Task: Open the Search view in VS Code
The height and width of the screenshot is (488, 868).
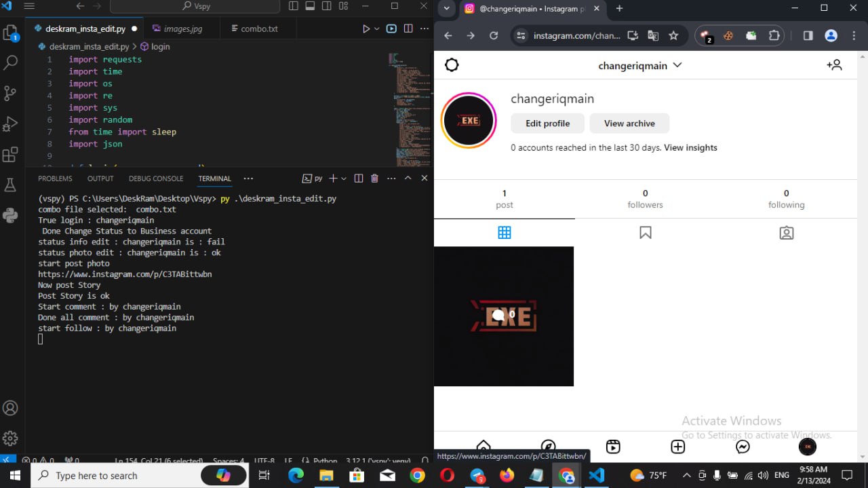Action: [10, 63]
